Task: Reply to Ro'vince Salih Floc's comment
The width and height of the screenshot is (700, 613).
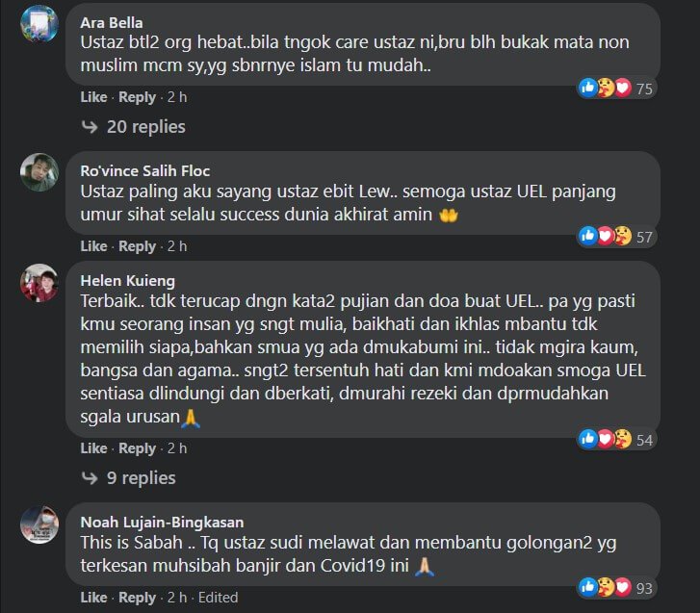Action: tap(137, 245)
